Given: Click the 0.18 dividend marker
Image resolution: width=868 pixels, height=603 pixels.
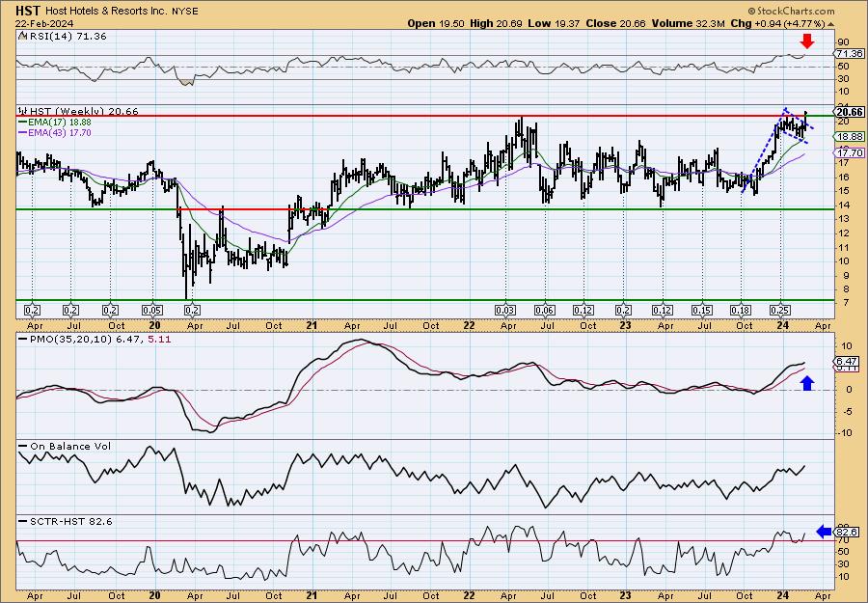Looking at the screenshot, I should [x=741, y=311].
